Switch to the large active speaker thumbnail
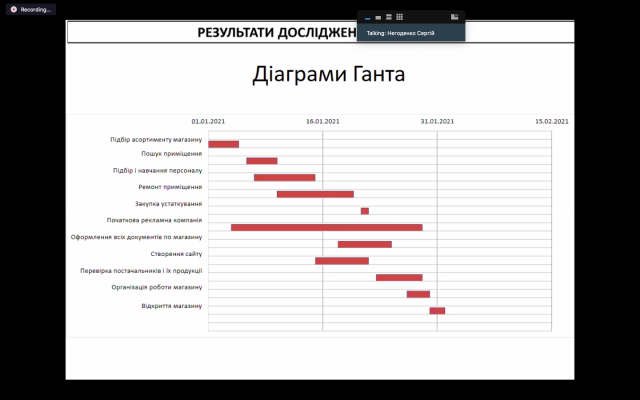 [389, 17]
